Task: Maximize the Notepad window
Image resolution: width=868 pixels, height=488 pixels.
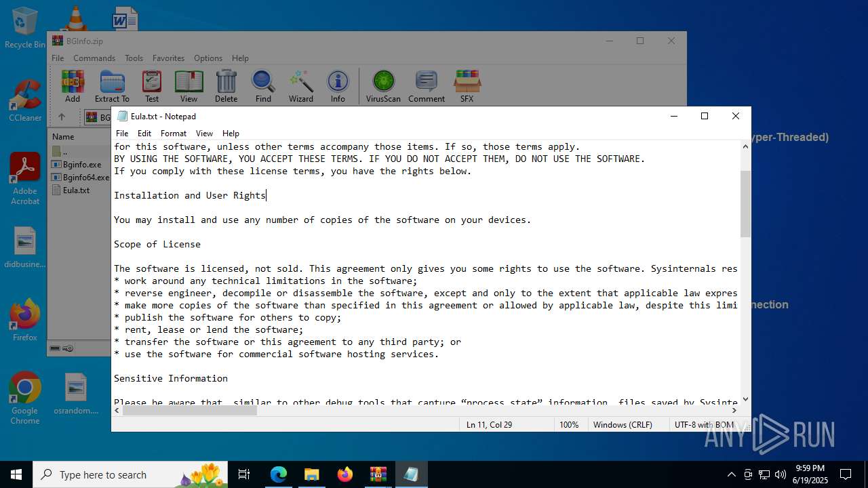Action: coord(705,116)
